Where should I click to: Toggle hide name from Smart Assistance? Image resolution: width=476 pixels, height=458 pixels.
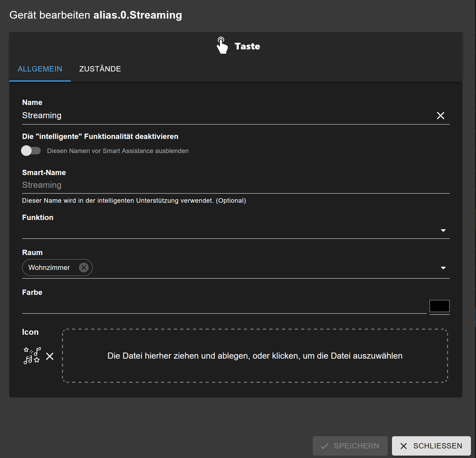[x=31, y=151]
